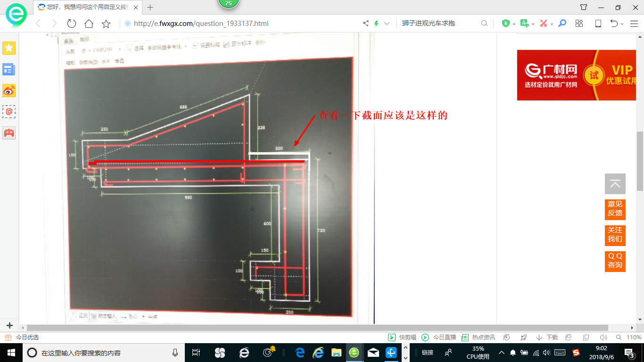The height and width of the screenshot is (362, 644).
Task: Show hidden system tray icons chevron
Action: click(501, 353)
